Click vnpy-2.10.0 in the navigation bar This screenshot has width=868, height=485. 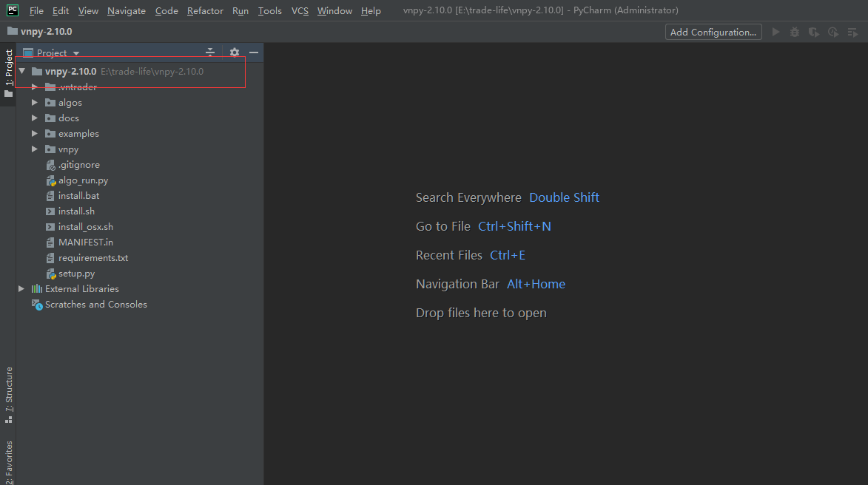(x=46, y=32)
